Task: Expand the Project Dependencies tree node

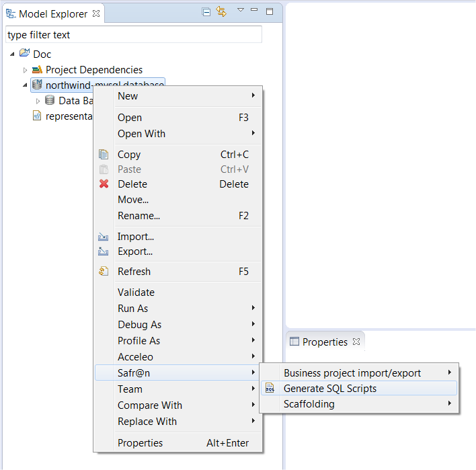Action: [25, 70]
